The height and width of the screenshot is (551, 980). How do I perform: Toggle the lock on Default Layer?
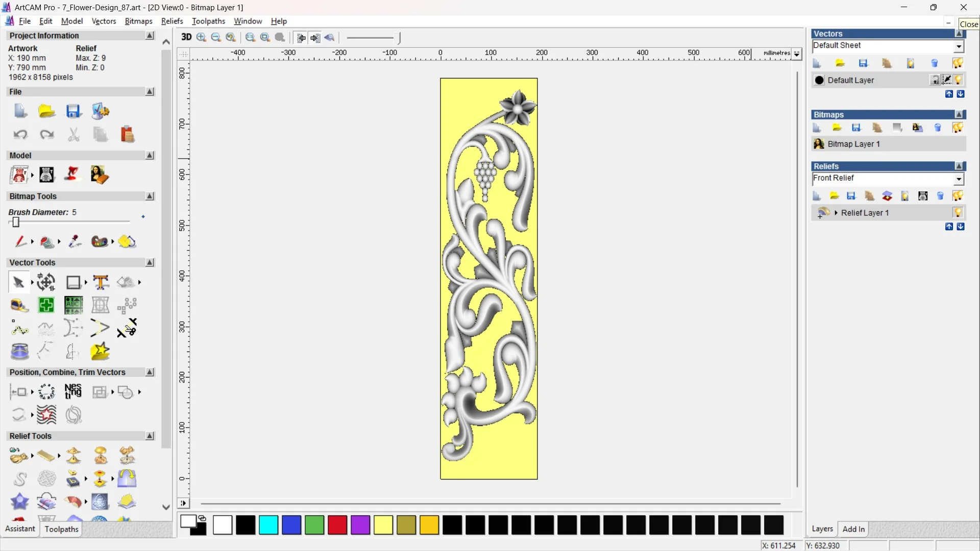935,80
